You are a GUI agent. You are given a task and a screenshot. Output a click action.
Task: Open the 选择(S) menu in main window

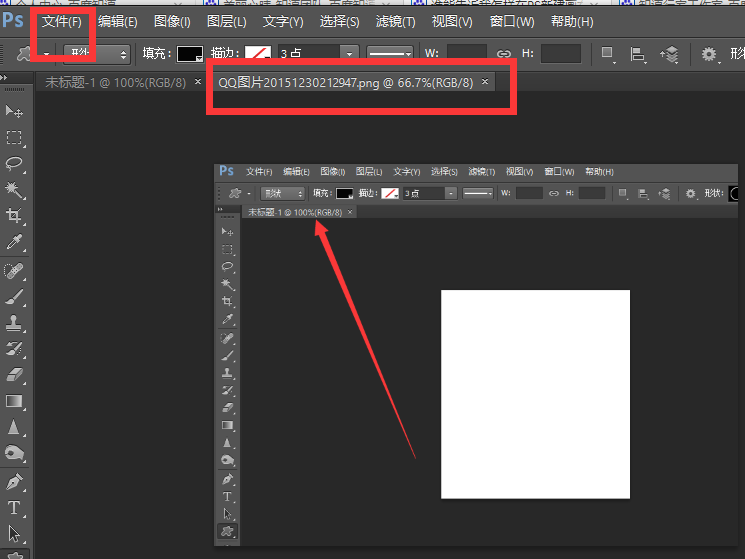(x=339, y=21)
